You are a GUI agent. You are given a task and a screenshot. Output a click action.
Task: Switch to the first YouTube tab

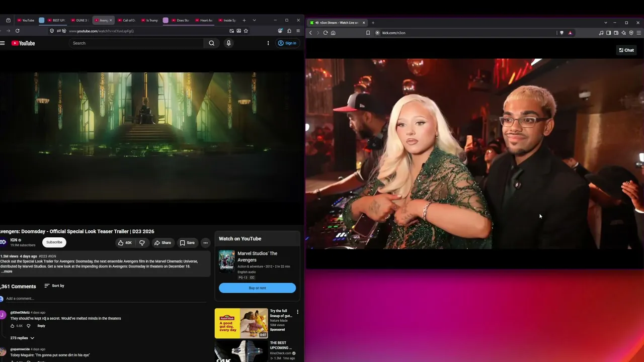tap(26, 20)
